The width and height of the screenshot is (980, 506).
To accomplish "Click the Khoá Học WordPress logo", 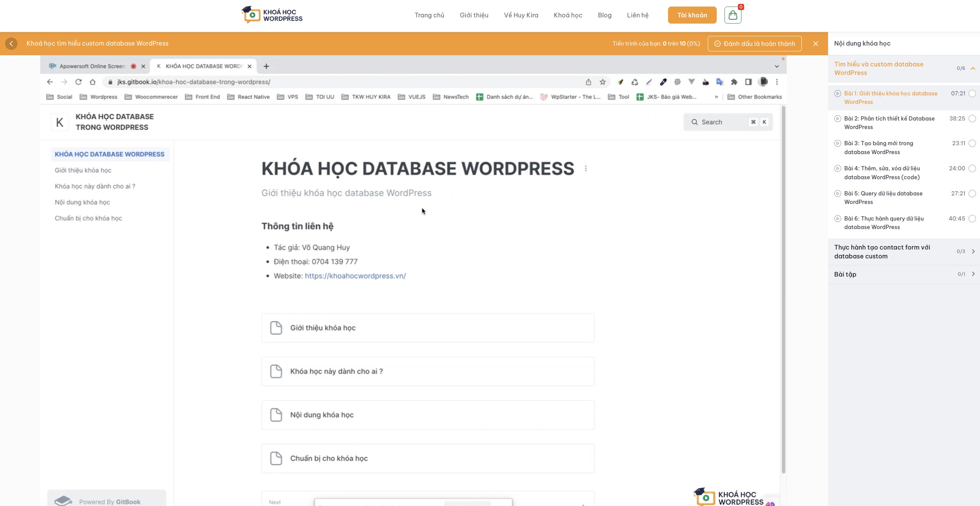I will coord(272,15).
